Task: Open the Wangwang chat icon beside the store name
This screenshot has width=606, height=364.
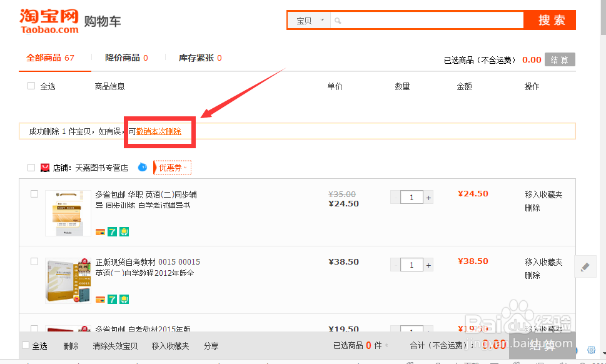Action: [142, 168]
